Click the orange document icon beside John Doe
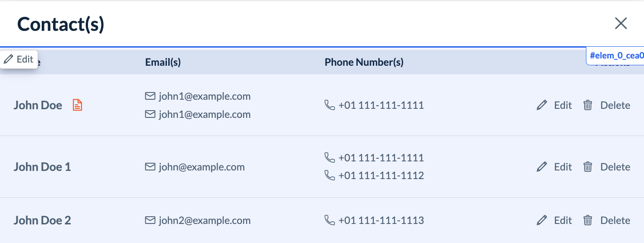Viewport: 644px width, 243px height. pyautogui.click(x=78, y=105)
